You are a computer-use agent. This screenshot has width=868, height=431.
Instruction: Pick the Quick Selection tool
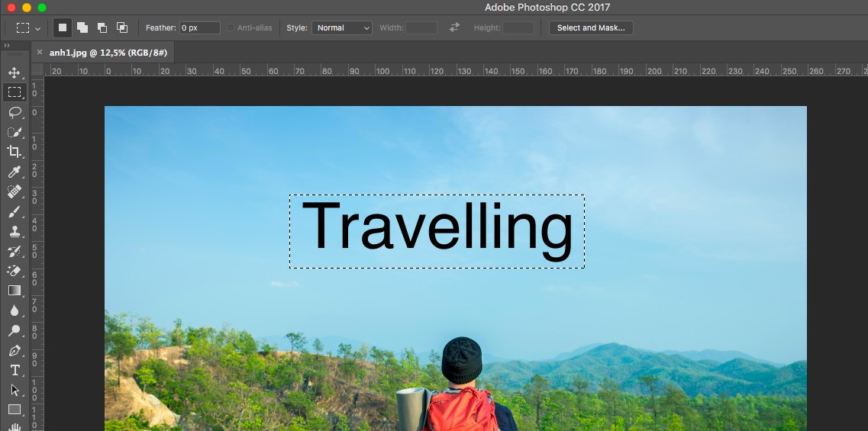tap(15, 132)
